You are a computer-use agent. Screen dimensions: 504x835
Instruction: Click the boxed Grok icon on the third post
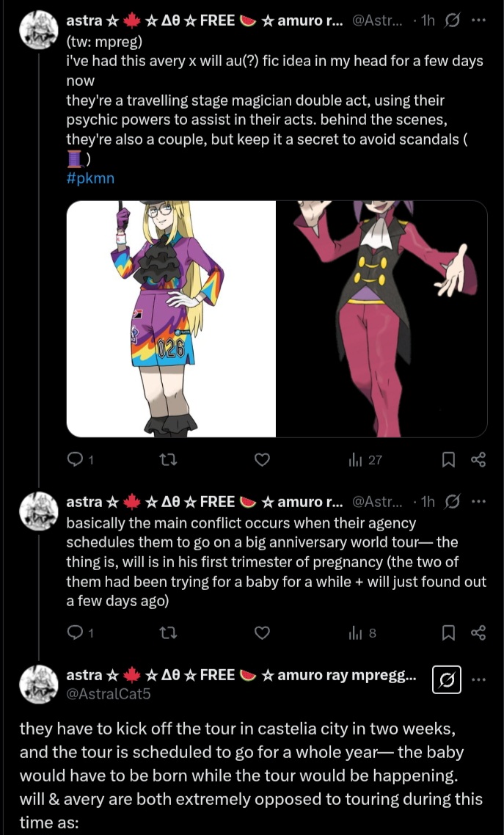(x=447, y=679)
